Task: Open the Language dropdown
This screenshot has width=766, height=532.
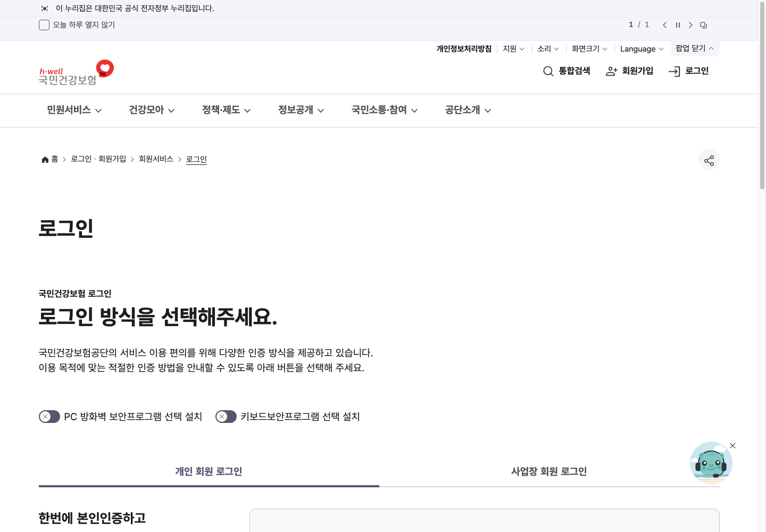Action: click(642, 49)
